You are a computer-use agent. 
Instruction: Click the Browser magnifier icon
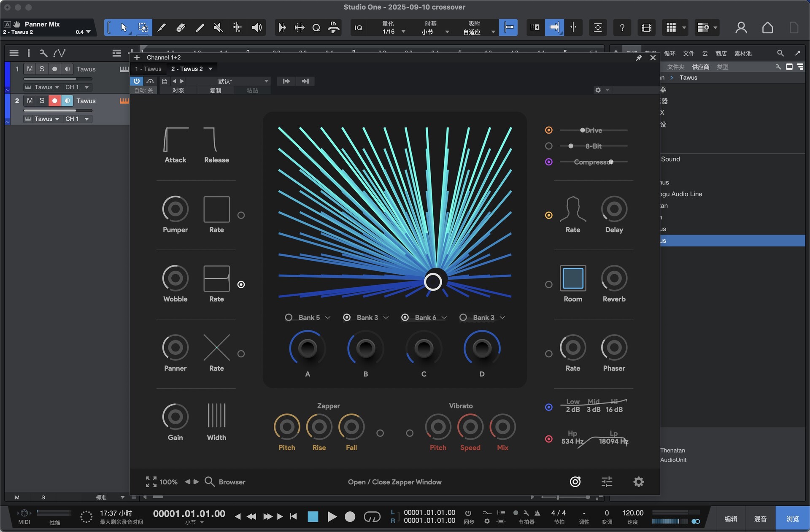point(209,481)
